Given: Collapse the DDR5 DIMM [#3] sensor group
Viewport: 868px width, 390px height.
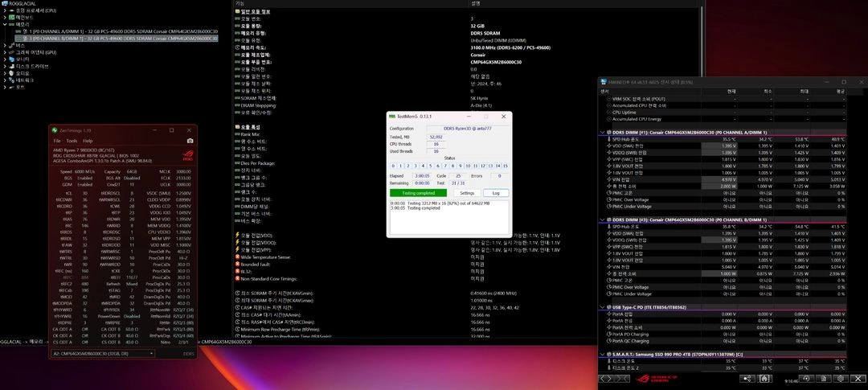Looking at the screenshot, I should pyautogui.click(x=604, y=220).
